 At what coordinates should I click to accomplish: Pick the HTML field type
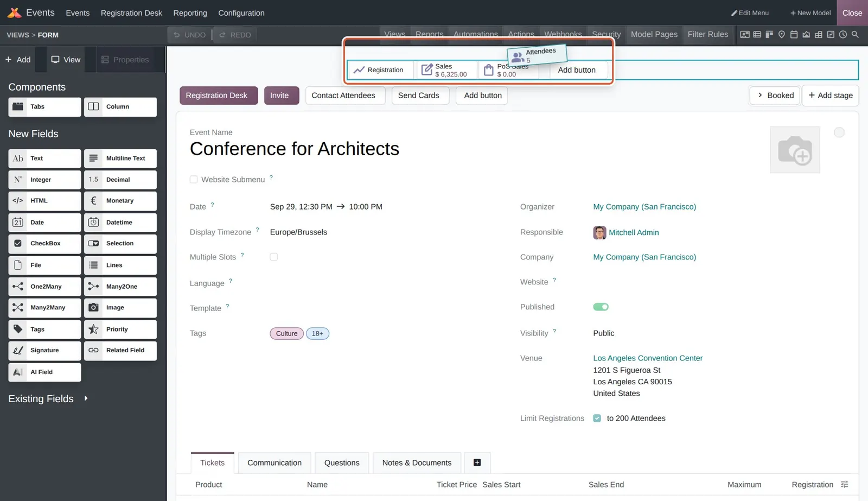44,201
